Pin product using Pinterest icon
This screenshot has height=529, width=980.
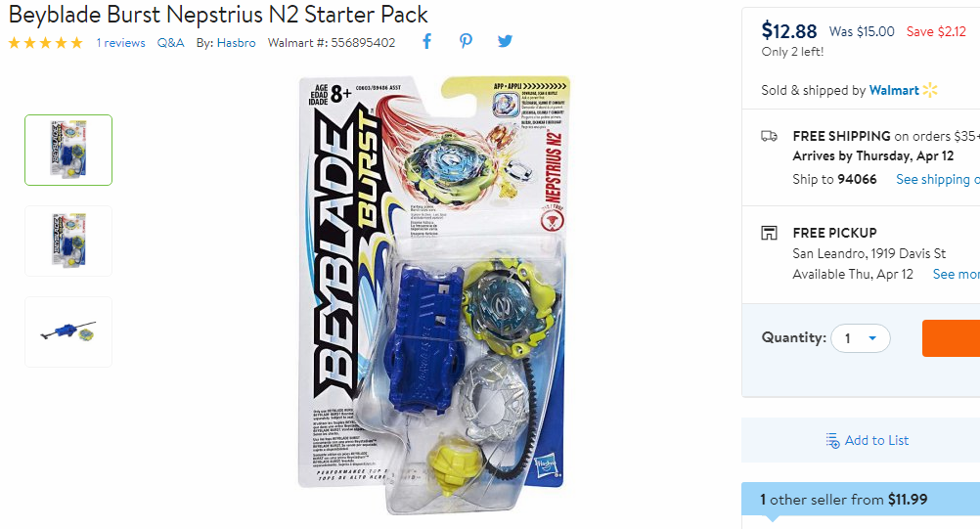[466, 41]
